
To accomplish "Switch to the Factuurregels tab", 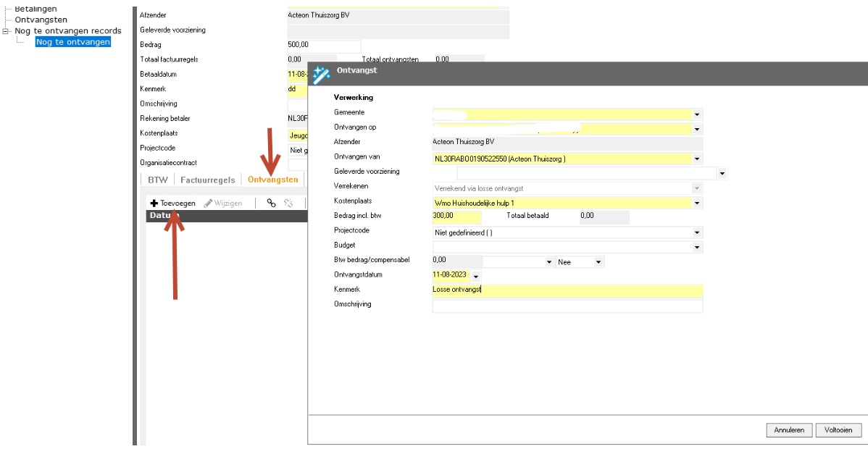I will pos(207,180).
